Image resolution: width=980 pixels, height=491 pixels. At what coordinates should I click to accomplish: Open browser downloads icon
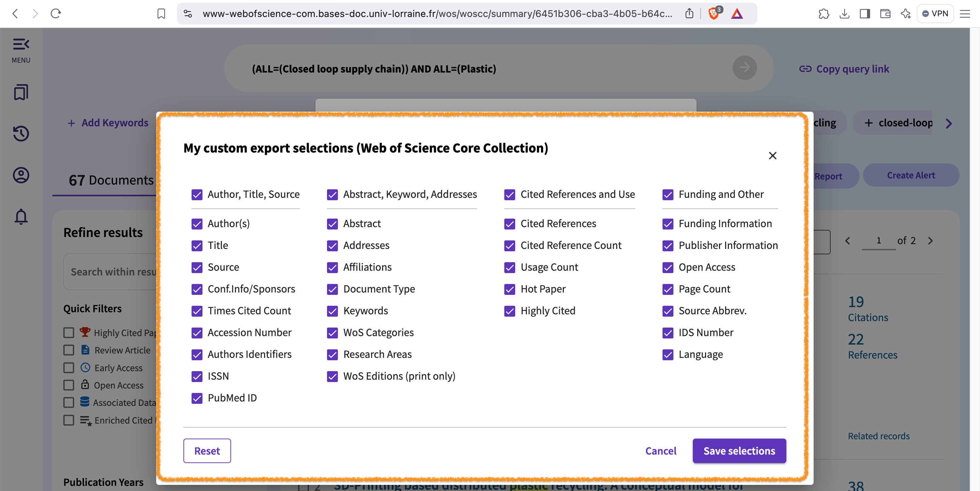[844, 14]
